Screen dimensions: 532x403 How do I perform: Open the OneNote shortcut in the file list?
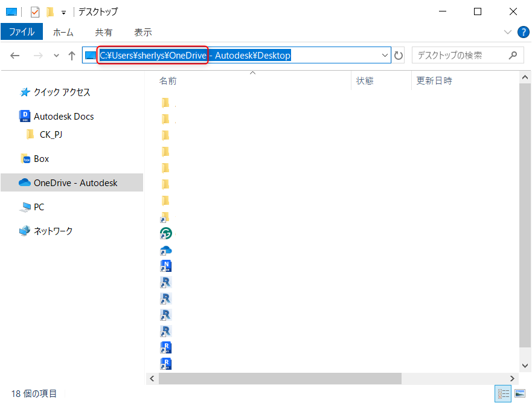click(166, 265)
